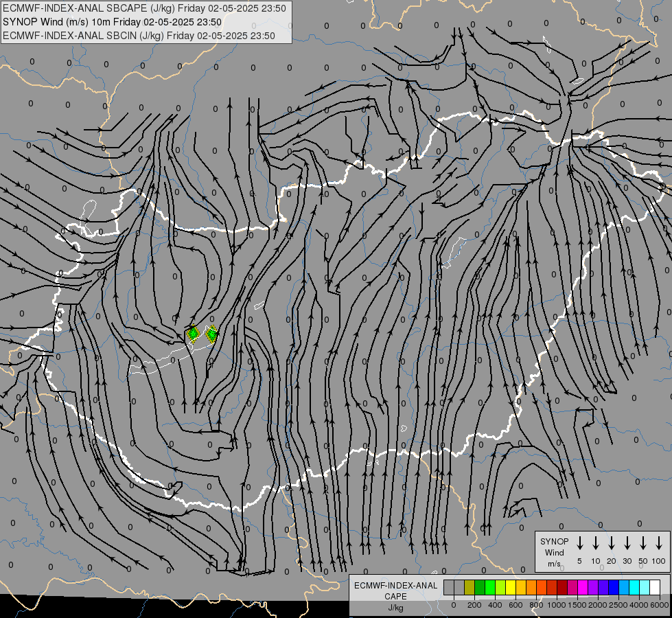The width and height of the screenshot is (672, 618).
Task: Select the yellow-green CAPE legend swatch
Action: click(500, 587)
